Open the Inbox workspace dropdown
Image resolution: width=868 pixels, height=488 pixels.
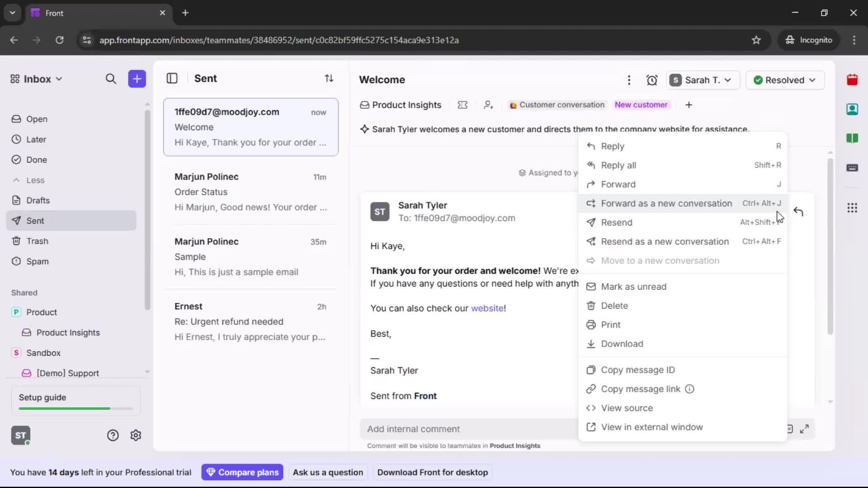click(x=37, y=79)
